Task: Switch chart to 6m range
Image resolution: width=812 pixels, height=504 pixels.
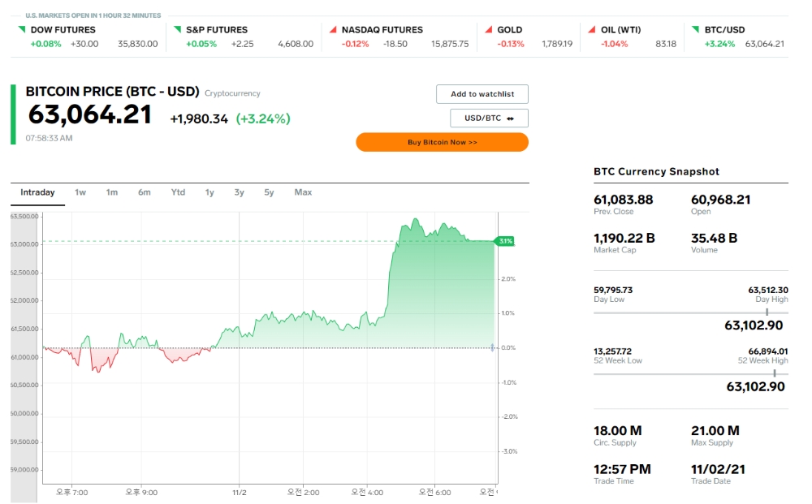Action: point(144,192)
